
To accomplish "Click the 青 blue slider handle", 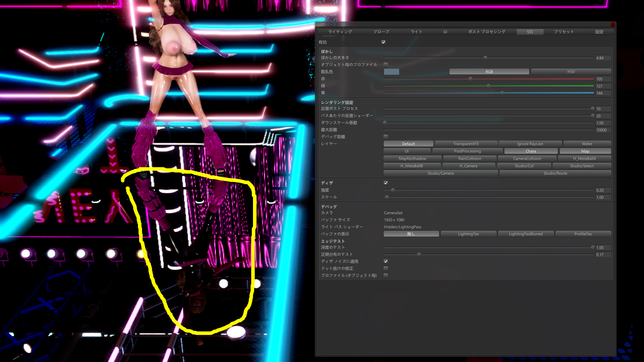I will tap(502, 93).
